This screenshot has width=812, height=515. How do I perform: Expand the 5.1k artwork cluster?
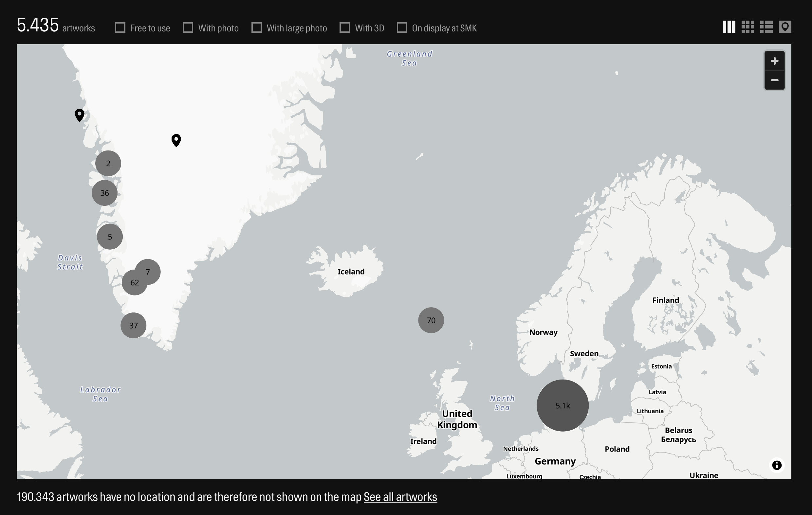pos(563,405)
